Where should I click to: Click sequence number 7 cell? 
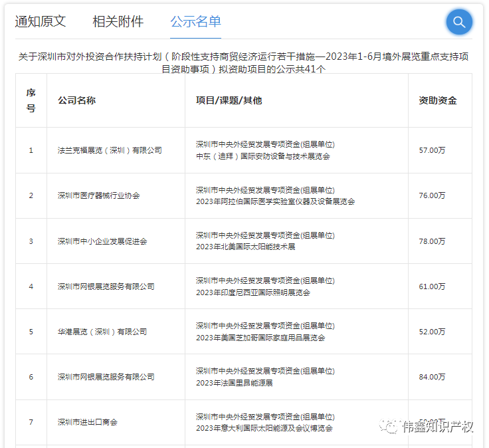(x=31, y=422)
